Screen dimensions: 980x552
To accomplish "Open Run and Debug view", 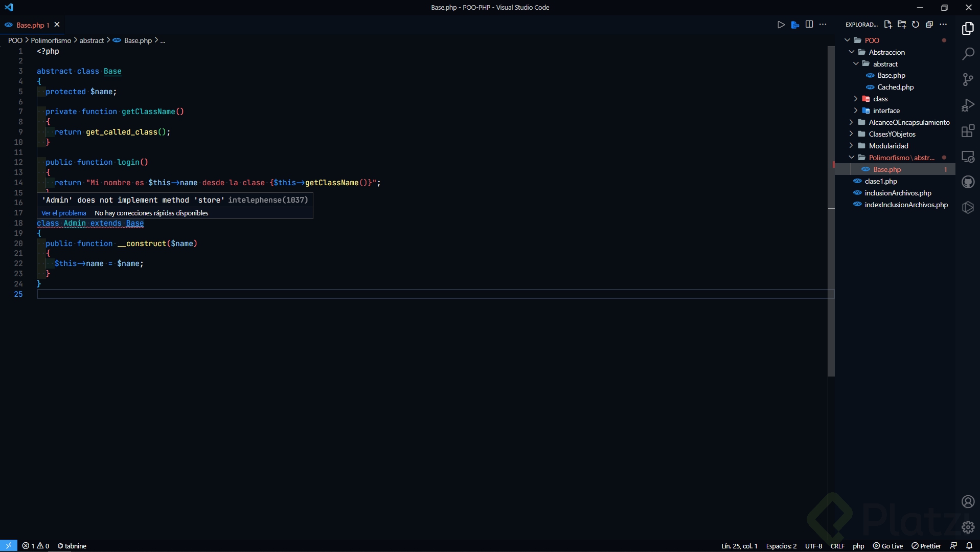I will (968, 105).
